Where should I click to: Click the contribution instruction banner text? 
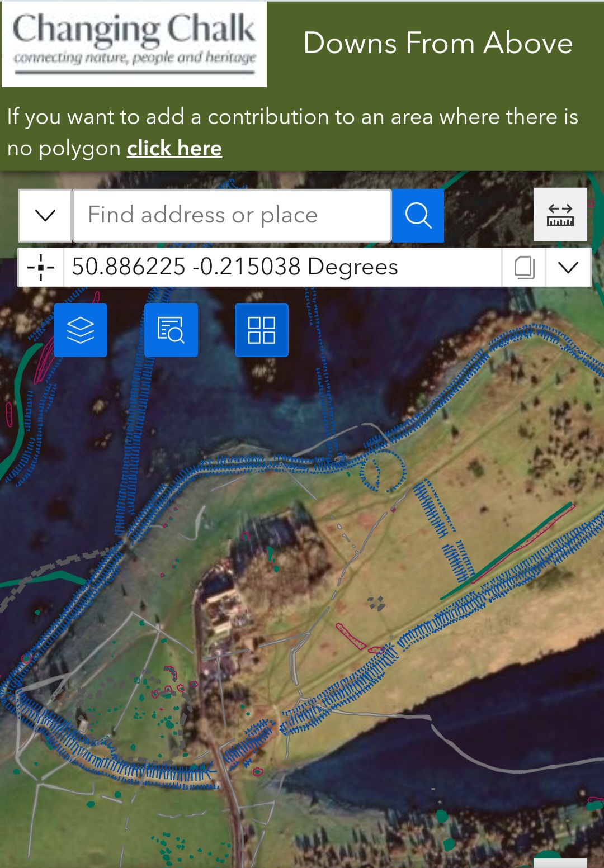click(x=292, y=132)
